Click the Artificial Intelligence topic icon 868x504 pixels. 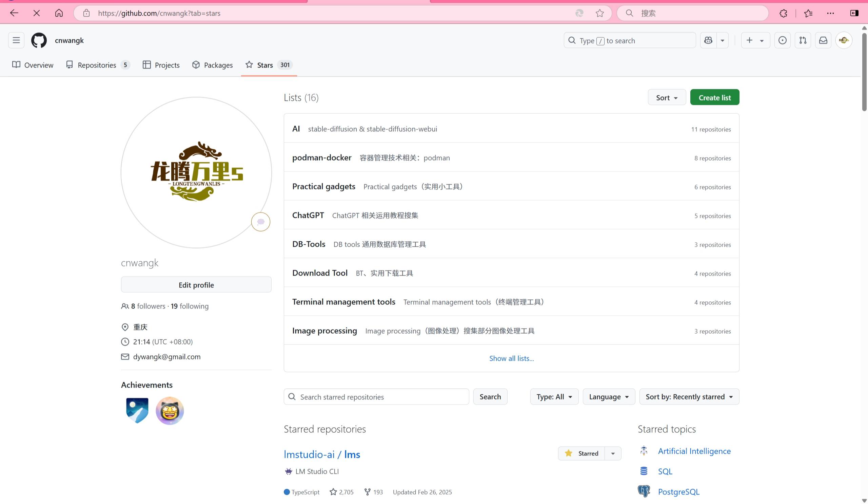click(644, 451)
